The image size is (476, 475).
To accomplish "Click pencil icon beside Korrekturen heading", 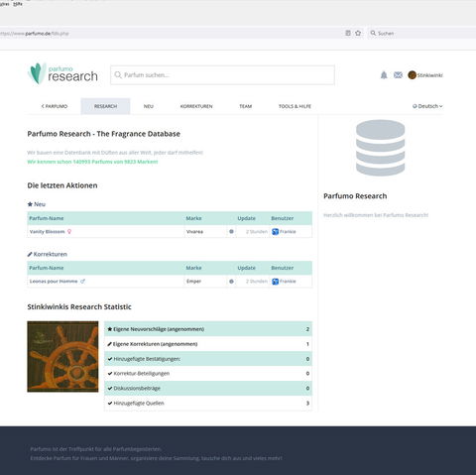I will [x=30, y=254].
